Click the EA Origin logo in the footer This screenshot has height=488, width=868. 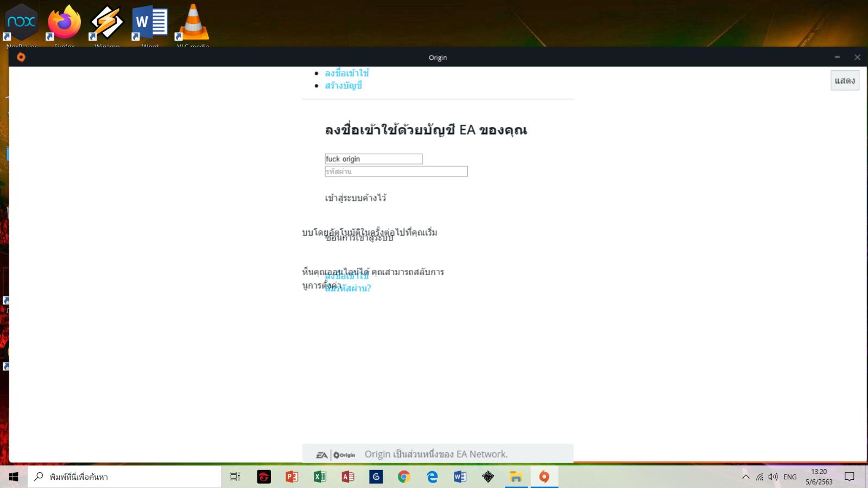tap(335, 455)
